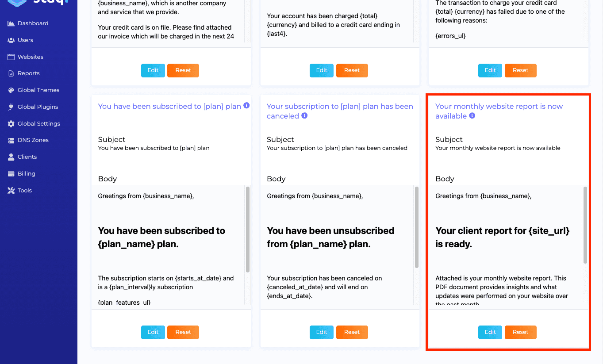Open the Billing entry in the navigation menu
Screen dimensions: 603x364
26,173
